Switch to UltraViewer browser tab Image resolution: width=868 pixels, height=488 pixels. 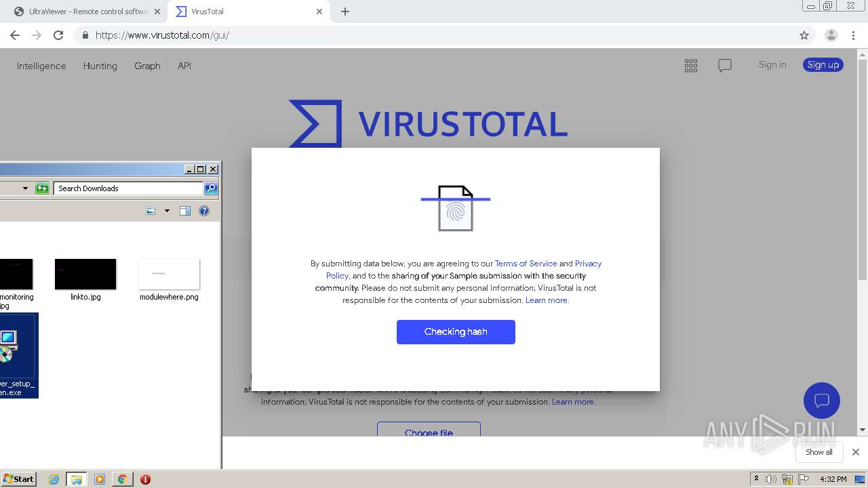click(x=89, y=12)
